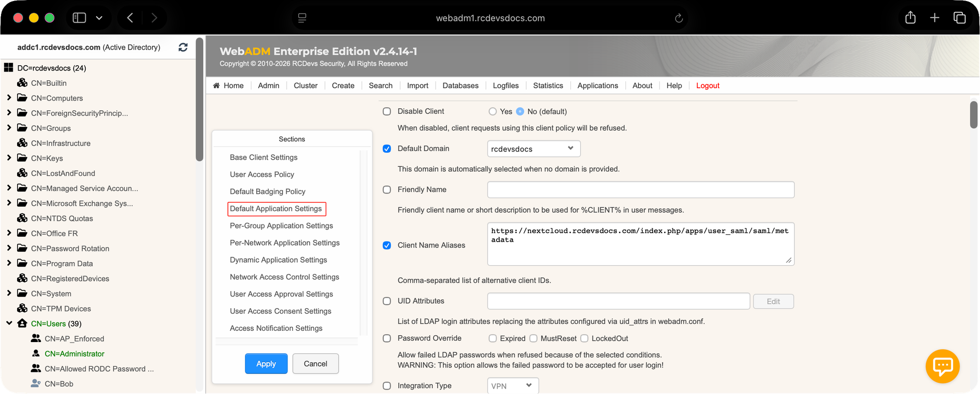Enable the Friendly Name checkbox
The width and height of the screenshot is (980, 394).
387,190
